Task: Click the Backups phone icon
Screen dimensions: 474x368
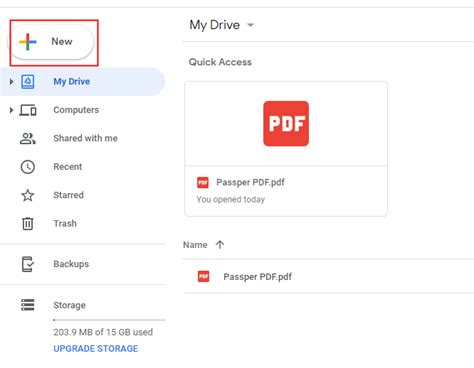Action: point(28,264)
